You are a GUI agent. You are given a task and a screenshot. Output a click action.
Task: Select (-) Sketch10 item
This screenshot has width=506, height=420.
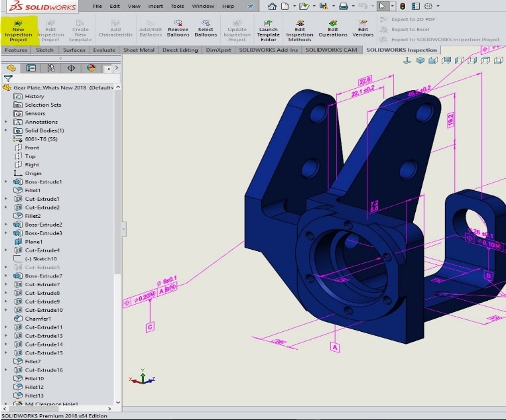(x=35, y=258)
